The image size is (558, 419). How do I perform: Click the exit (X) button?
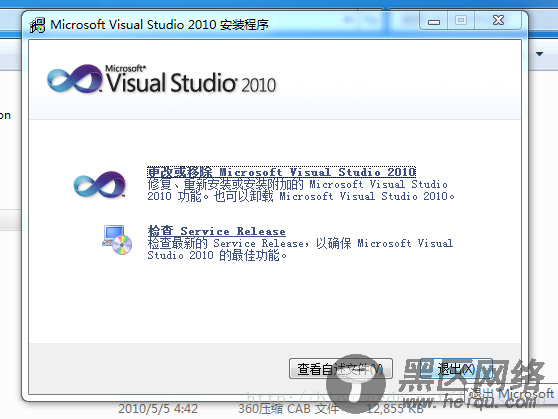(x=456, y=369)
